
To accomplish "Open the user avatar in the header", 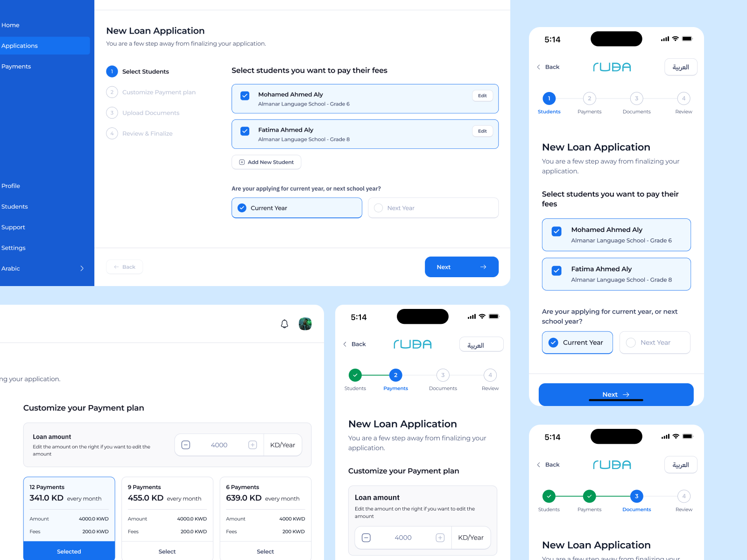I will click(305, 324).
